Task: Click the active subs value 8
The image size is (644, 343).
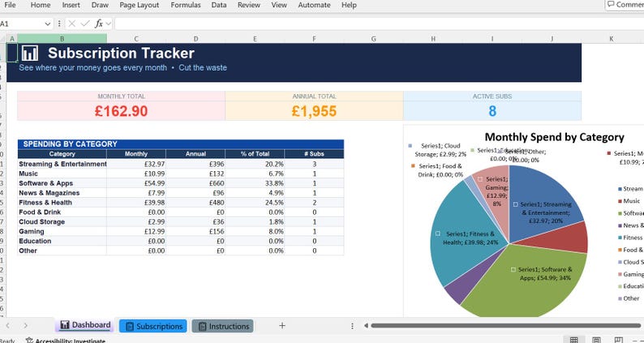Action: (492, 111)
